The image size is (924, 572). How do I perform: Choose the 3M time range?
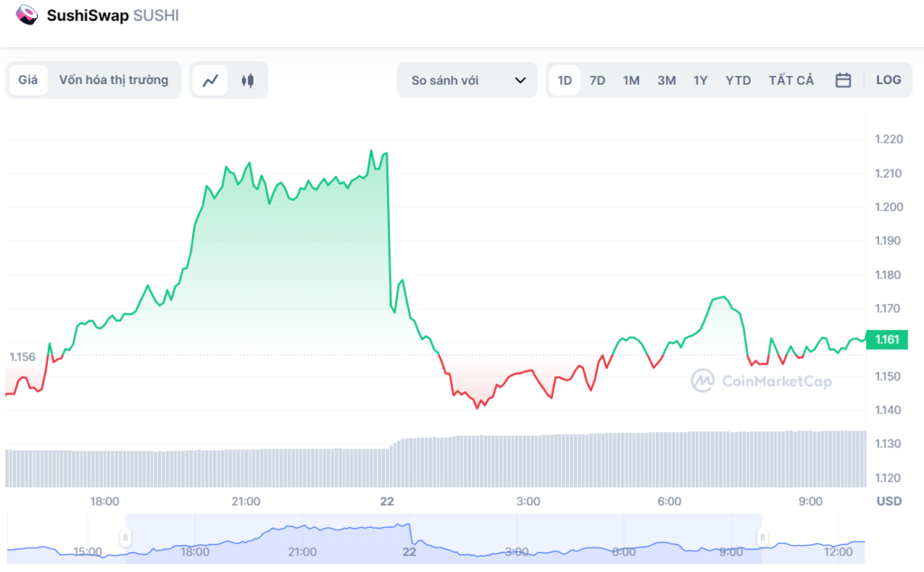point(666,80)
